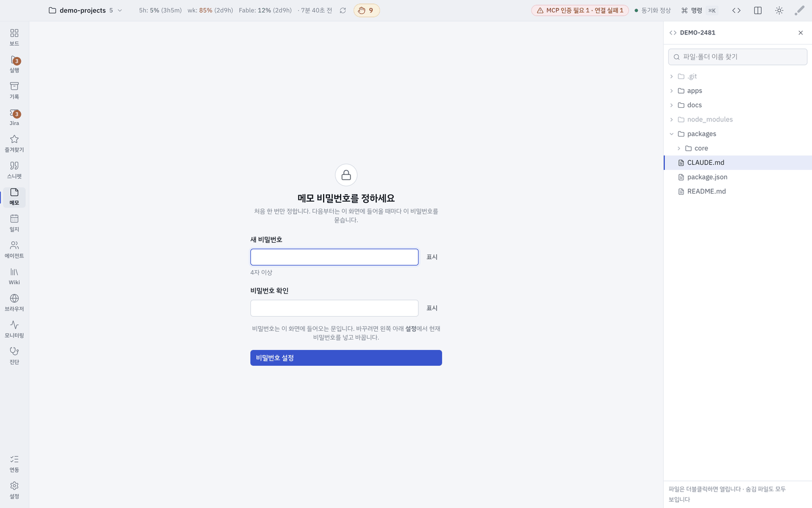Go to the Jira section
Screen dimensions: 812x508
(x=14, y=117)
